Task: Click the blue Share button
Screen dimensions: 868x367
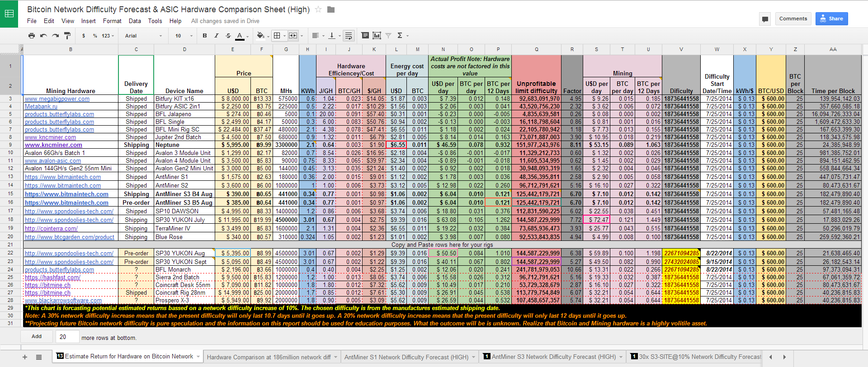Action: coord(831,19)
